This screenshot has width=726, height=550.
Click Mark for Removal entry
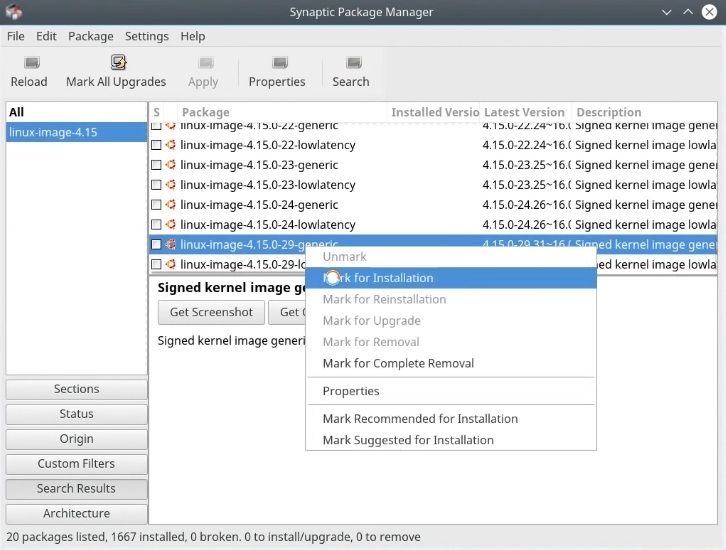[451, 342]
